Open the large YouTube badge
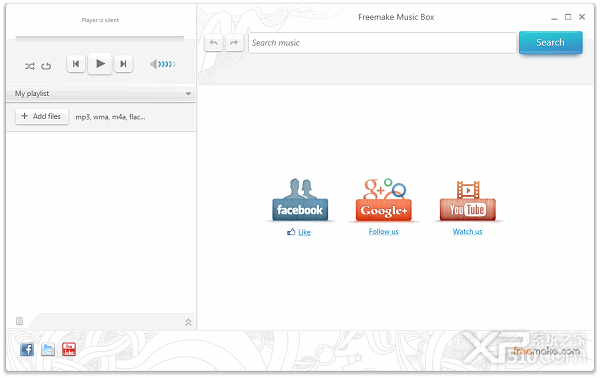This screenshot has width=600, height=378. 468,200
